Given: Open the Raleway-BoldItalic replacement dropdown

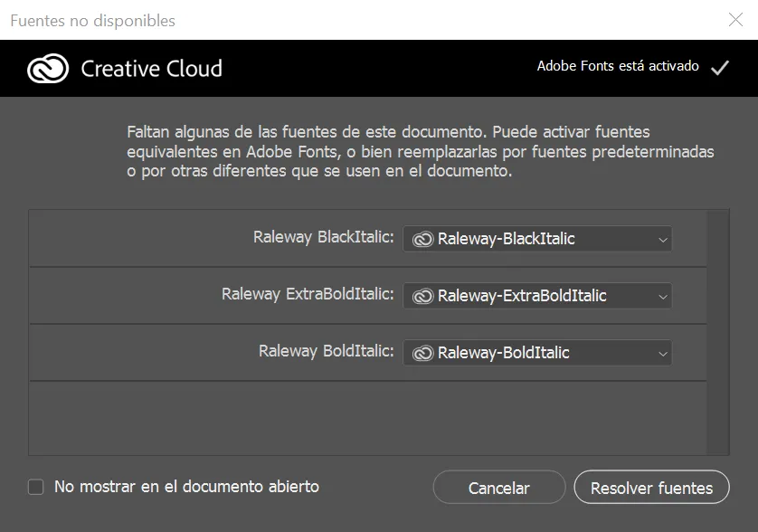Looking at the screenshot, I should pos(537,353).
